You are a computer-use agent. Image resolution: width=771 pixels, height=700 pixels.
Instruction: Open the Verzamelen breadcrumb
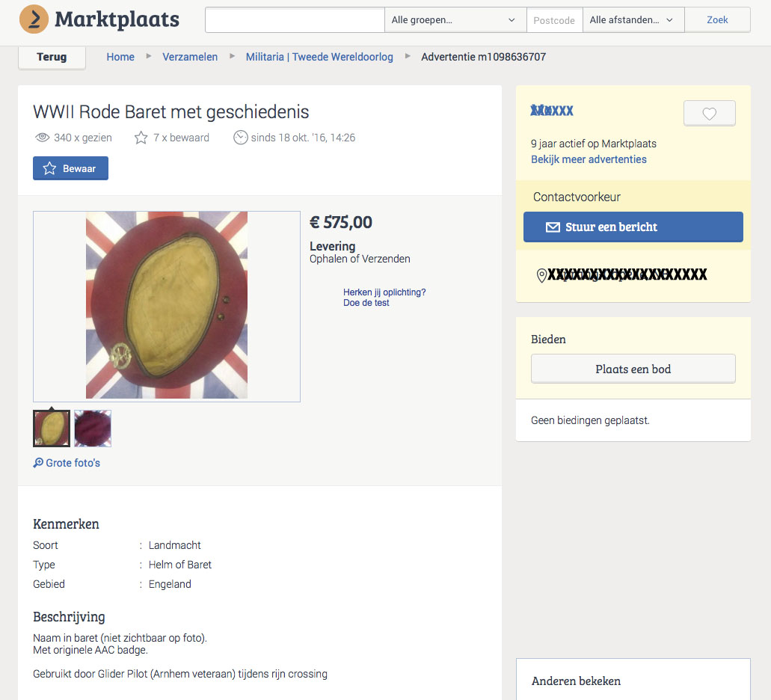point(190,57)
